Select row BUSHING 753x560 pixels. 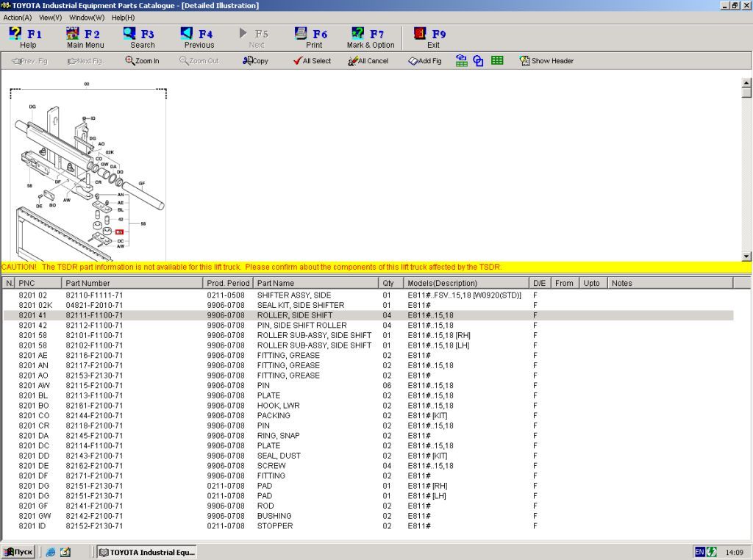pyautogui.click(x=368, y=516)
